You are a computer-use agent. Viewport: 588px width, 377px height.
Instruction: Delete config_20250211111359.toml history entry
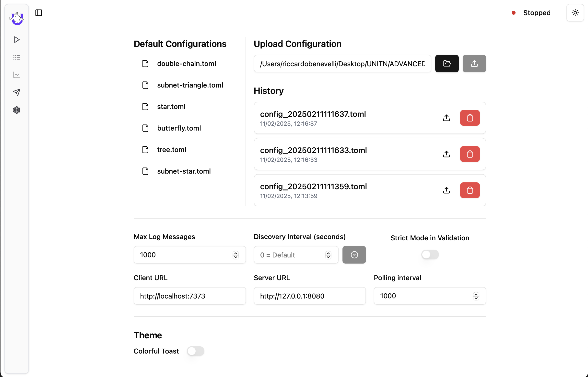[470, 190]
